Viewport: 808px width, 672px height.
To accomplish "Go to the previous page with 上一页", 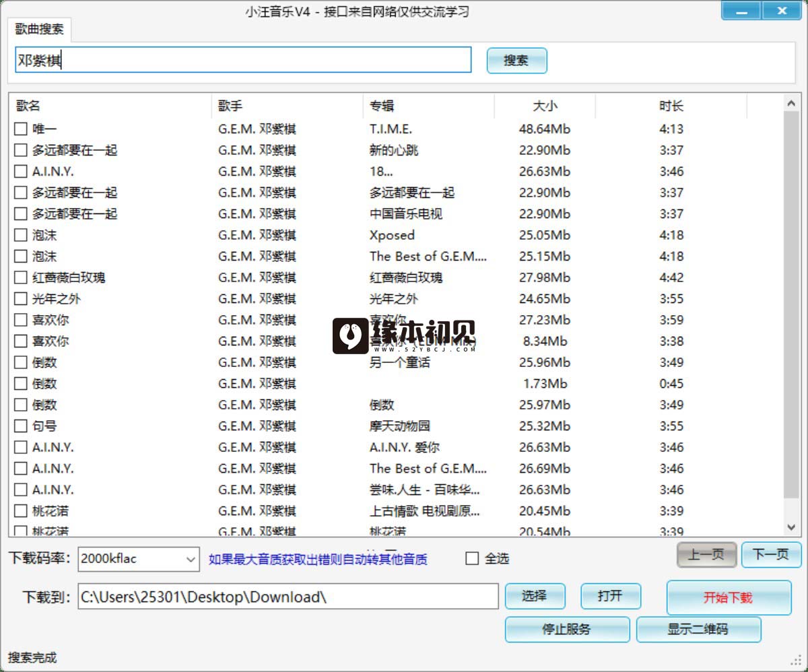I will click(706, 555).
